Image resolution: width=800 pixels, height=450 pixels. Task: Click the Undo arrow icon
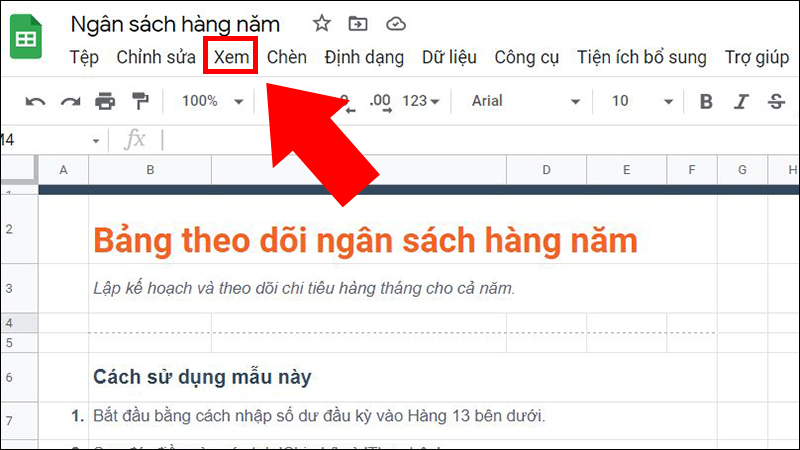[35, 102]
